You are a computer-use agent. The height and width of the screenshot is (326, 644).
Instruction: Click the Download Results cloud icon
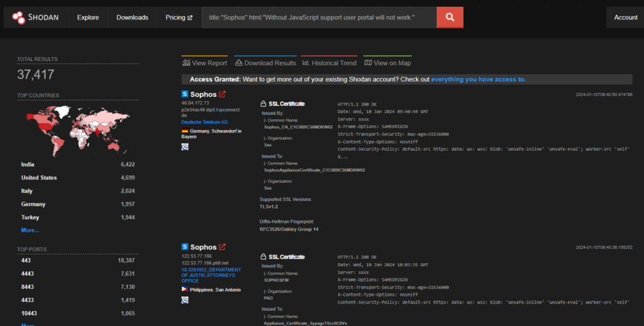[238, 63]
